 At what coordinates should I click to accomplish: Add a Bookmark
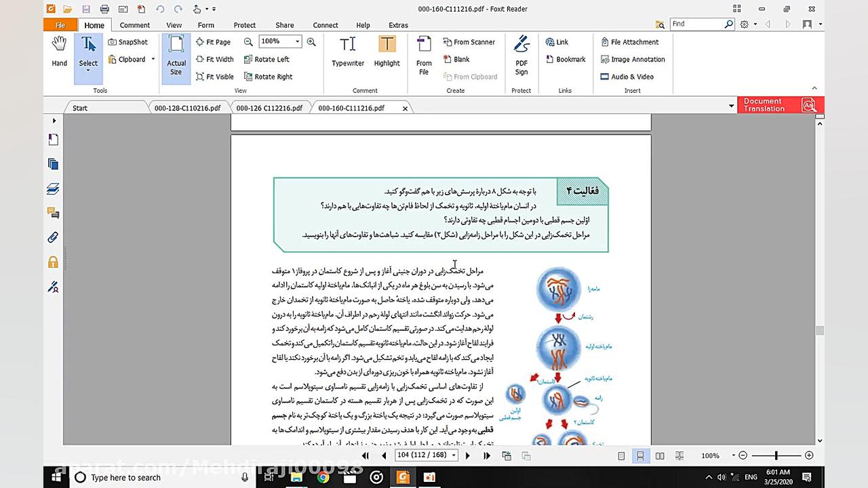(x=566, y=60)
